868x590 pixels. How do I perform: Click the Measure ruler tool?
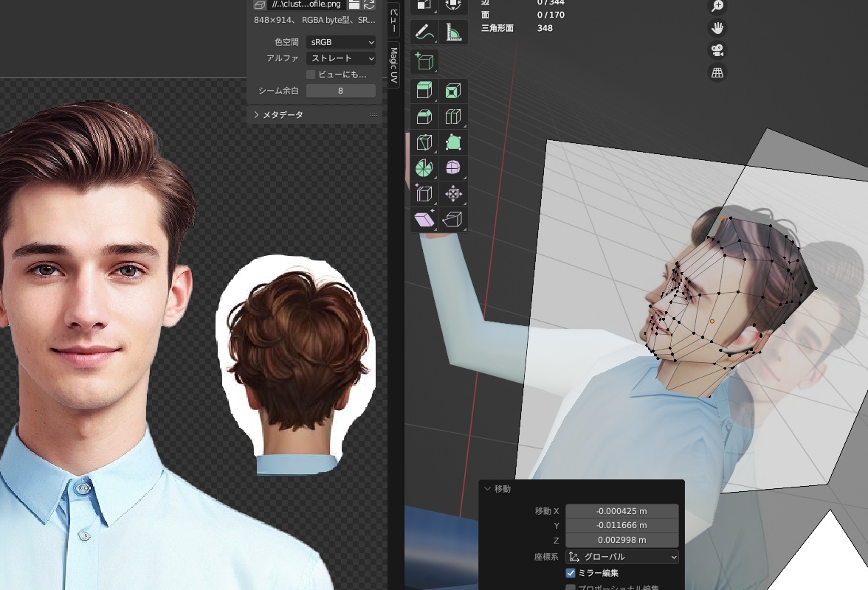click(x=453, y=32)
